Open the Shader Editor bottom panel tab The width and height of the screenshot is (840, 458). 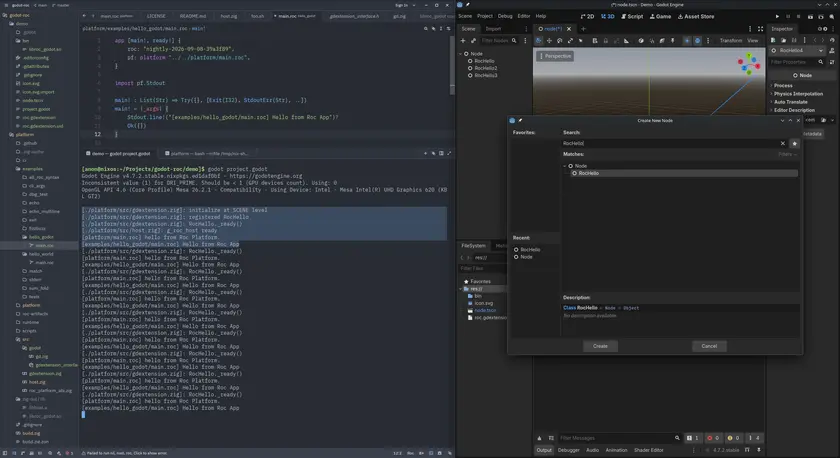649,451
